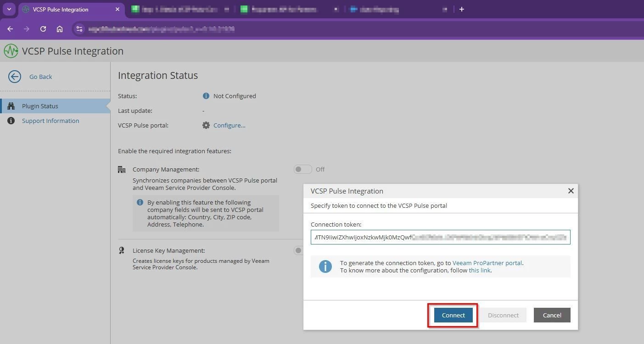Click the browser back arrow
The height and width of the screenshot is (344, 644).
(10, 29)
